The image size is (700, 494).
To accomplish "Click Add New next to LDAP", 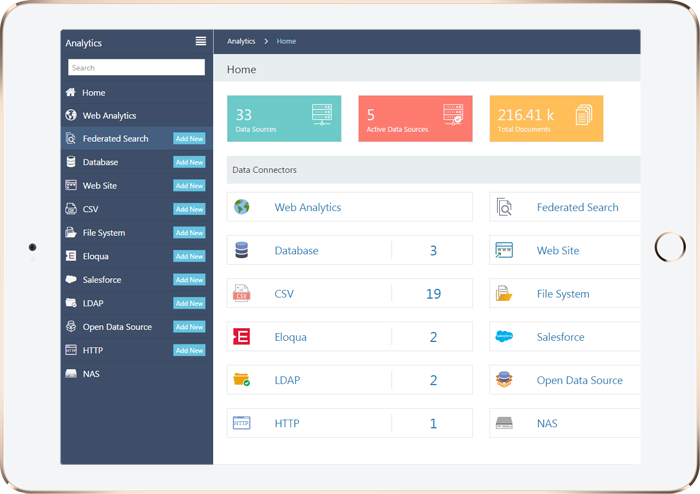I will coord(189,303).
